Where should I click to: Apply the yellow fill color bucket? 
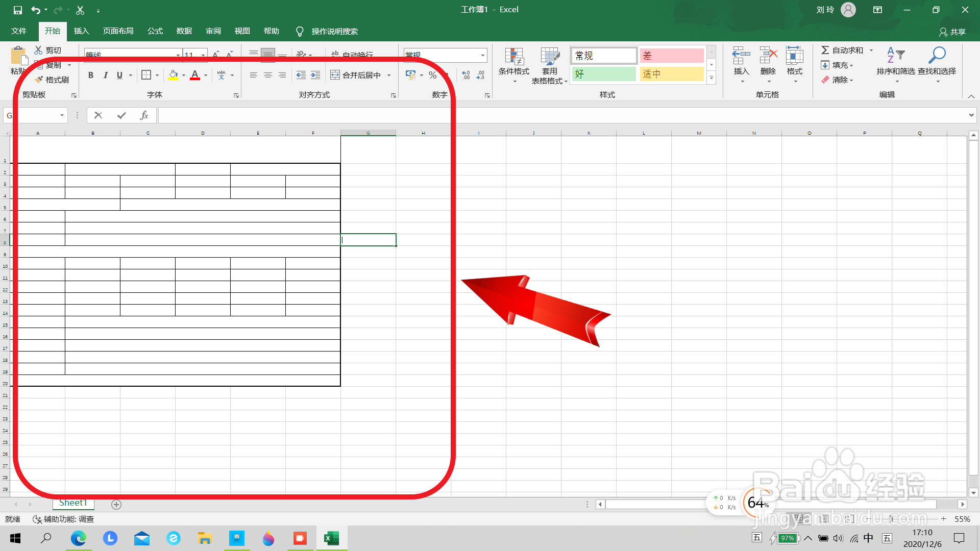[x=174, y=76]
